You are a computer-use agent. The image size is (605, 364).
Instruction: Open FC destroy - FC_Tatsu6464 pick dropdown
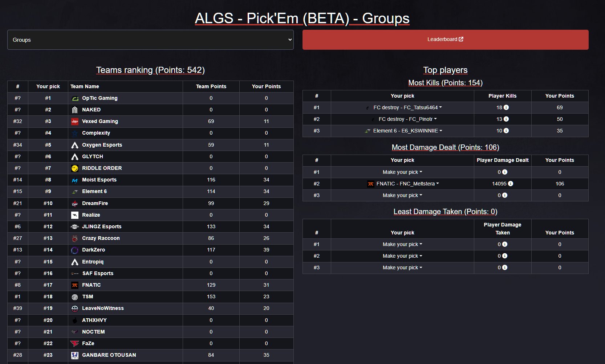pos(404,107)
